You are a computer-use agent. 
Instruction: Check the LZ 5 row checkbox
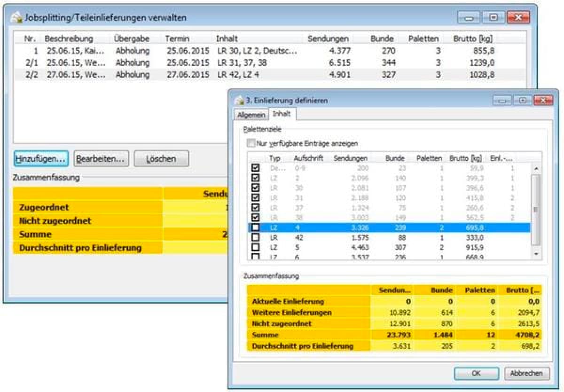click(x=255, y=247)
